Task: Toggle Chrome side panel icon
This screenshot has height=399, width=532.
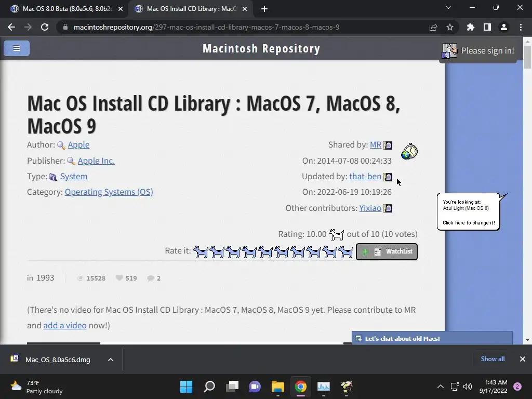Action: tap(487, 27)
